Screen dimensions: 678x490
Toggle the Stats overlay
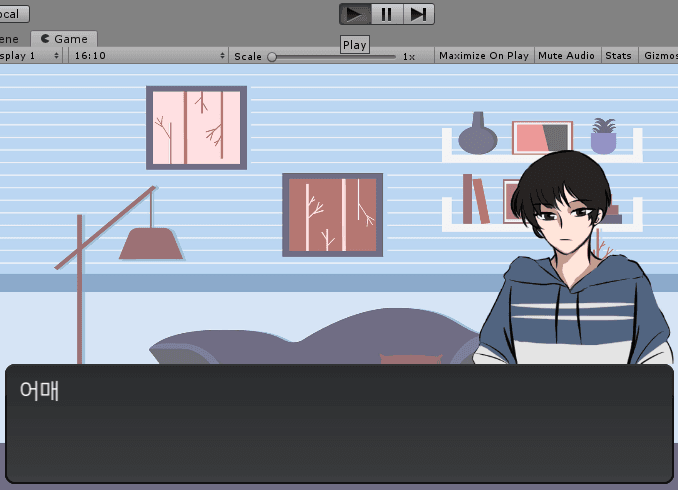coord(618,56)
